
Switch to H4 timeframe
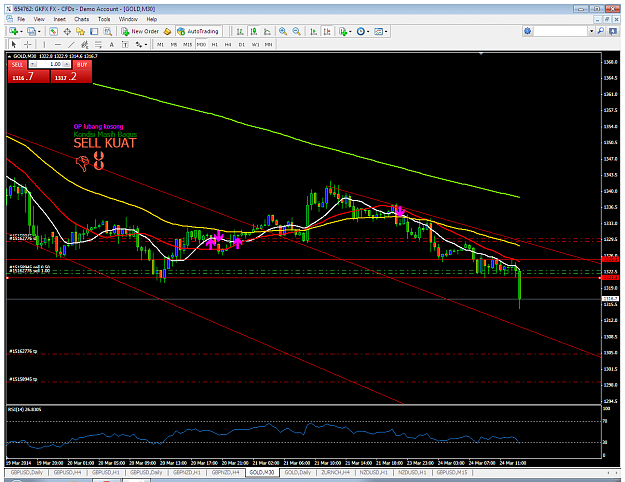(228, 44)
